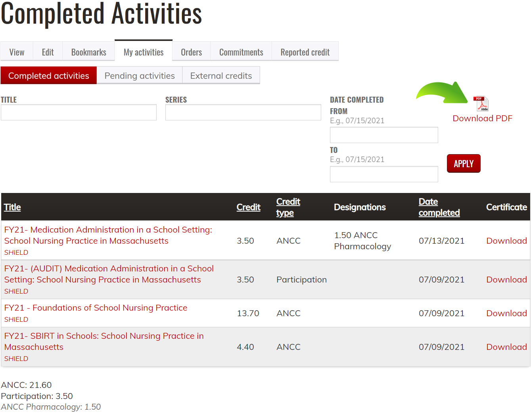This screenshot has height=420, width=531.
Task: Open the Orders tab
Action: (x=191, y=52)
